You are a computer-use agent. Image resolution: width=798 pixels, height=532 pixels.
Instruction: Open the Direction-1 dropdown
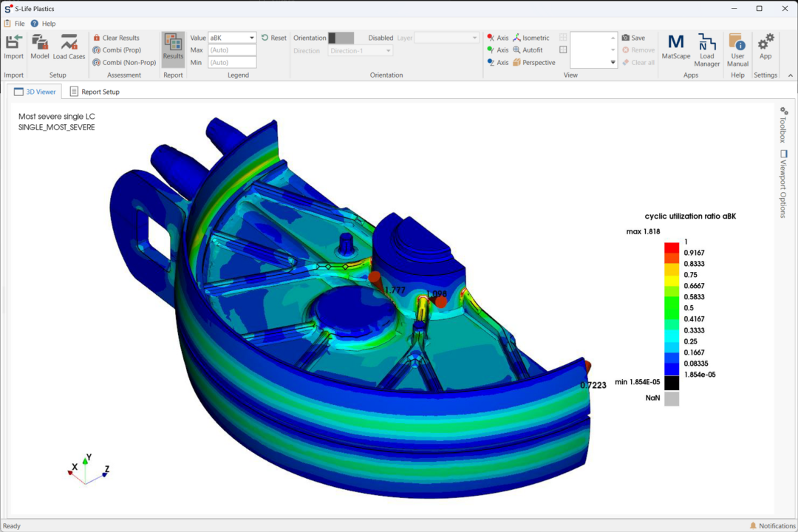coord(360,51)
